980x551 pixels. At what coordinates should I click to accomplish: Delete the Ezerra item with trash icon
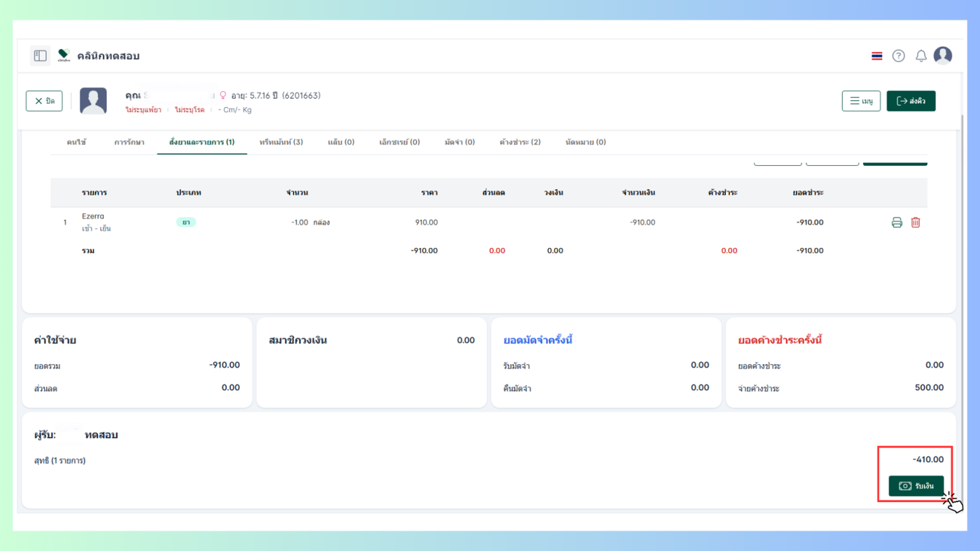click(916, 223)
